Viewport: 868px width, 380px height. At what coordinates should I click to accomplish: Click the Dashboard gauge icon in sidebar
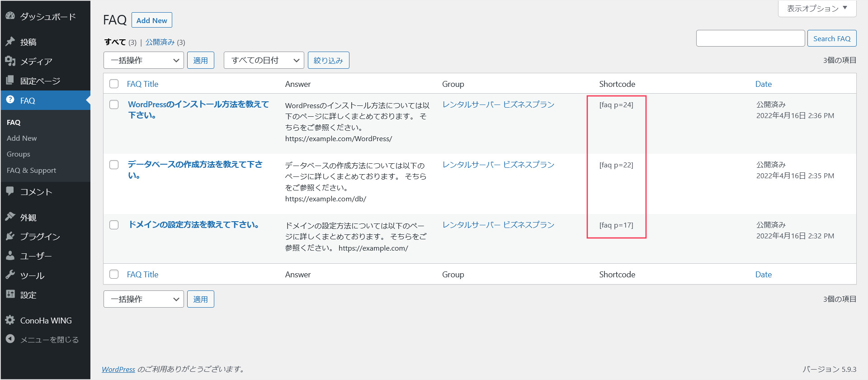coord(10,16)
